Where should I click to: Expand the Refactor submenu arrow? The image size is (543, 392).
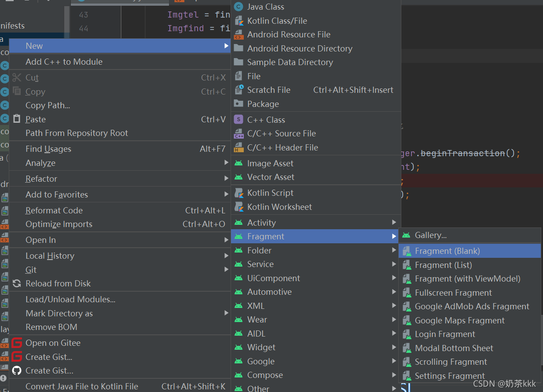[x=227, y=179]
